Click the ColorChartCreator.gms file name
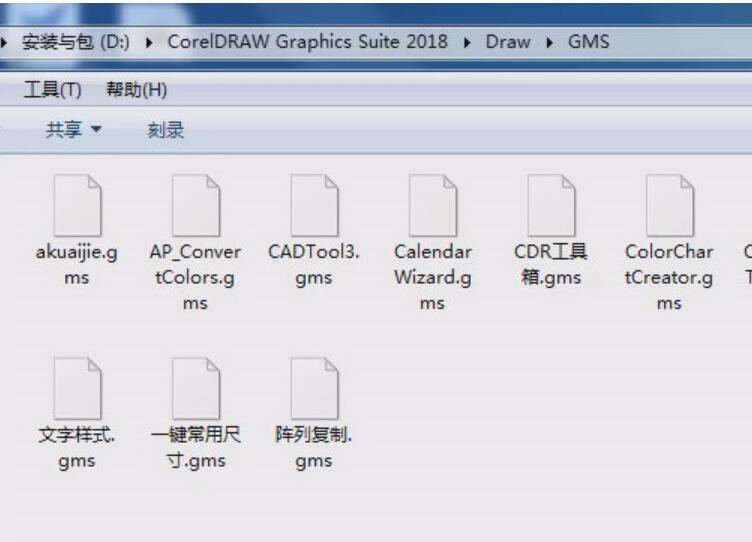This screenshot has height=542, width=752. 669,277
